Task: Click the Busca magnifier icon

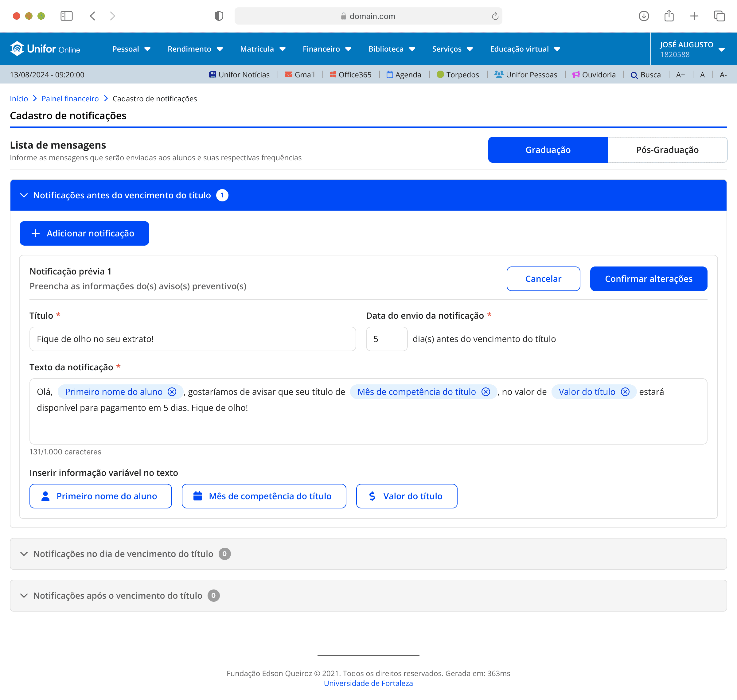Action: (634, 75)
